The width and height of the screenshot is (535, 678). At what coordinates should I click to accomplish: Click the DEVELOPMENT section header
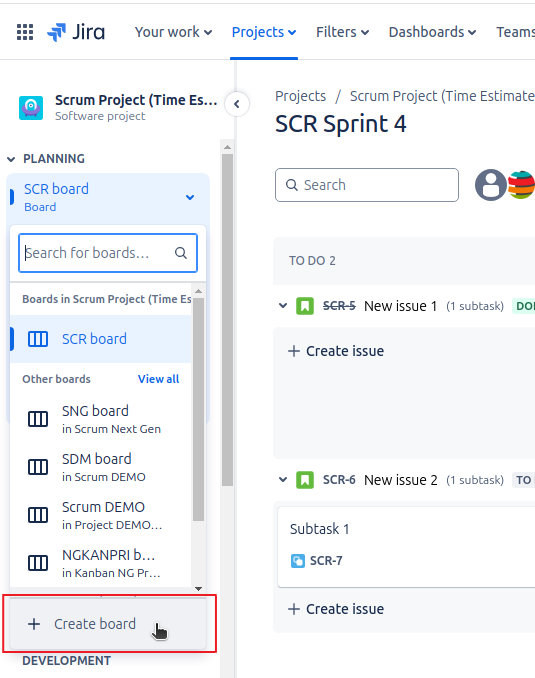click(67, 661)
